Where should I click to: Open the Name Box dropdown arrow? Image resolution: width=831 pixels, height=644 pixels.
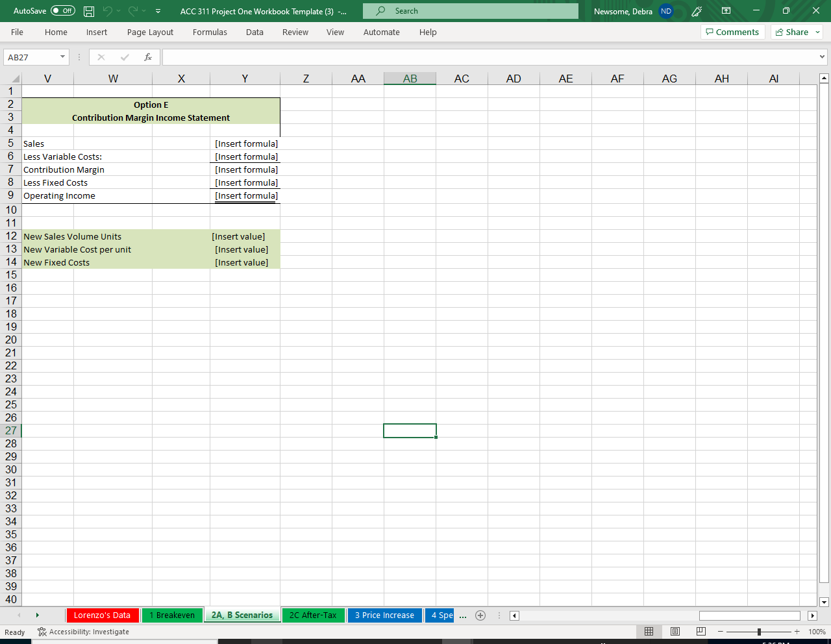coord(62,57)
